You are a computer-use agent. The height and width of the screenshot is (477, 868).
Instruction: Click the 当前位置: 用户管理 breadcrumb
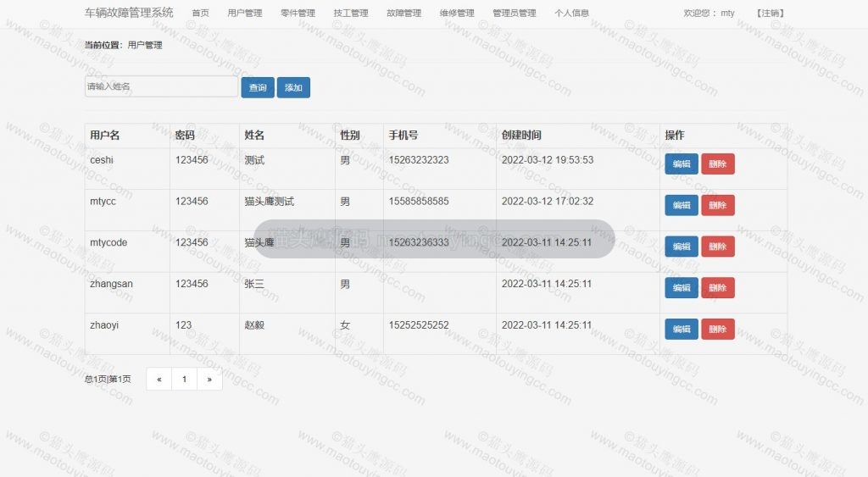[x=123, y=45]
